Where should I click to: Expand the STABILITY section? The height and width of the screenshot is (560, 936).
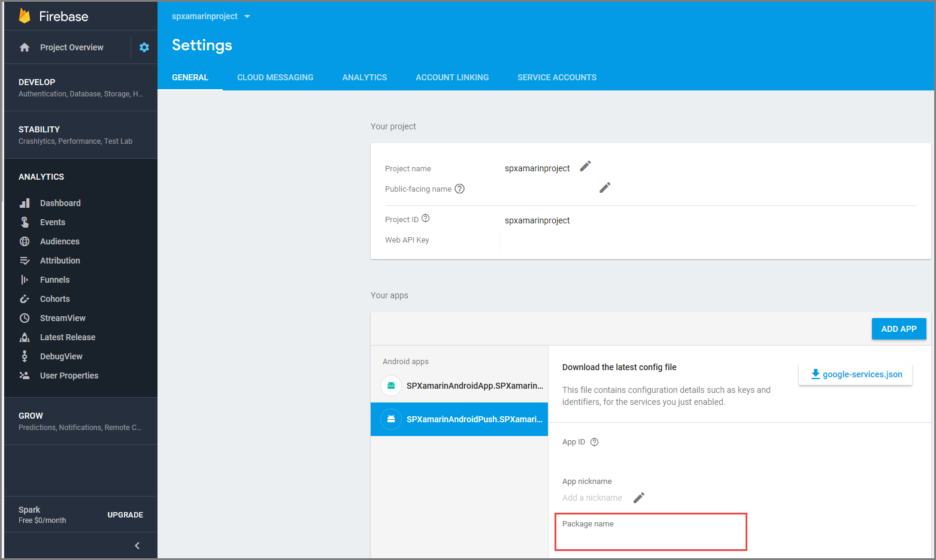point(81,135)
